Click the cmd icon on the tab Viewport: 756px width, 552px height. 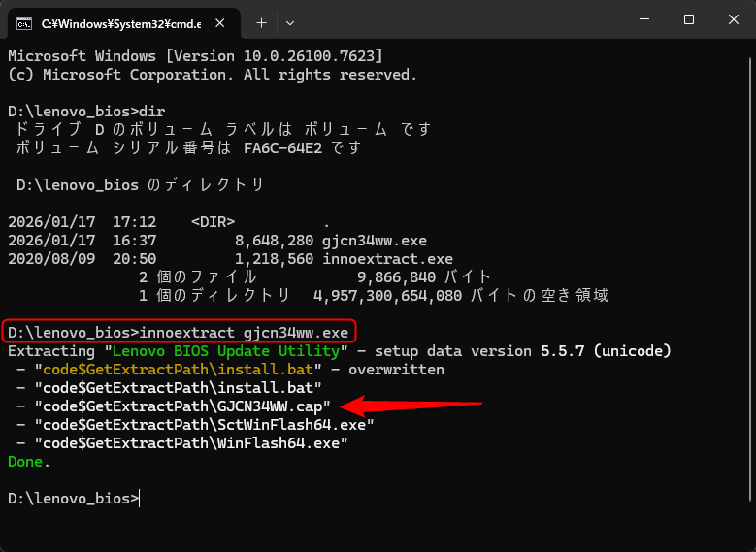tap(24, 21)
